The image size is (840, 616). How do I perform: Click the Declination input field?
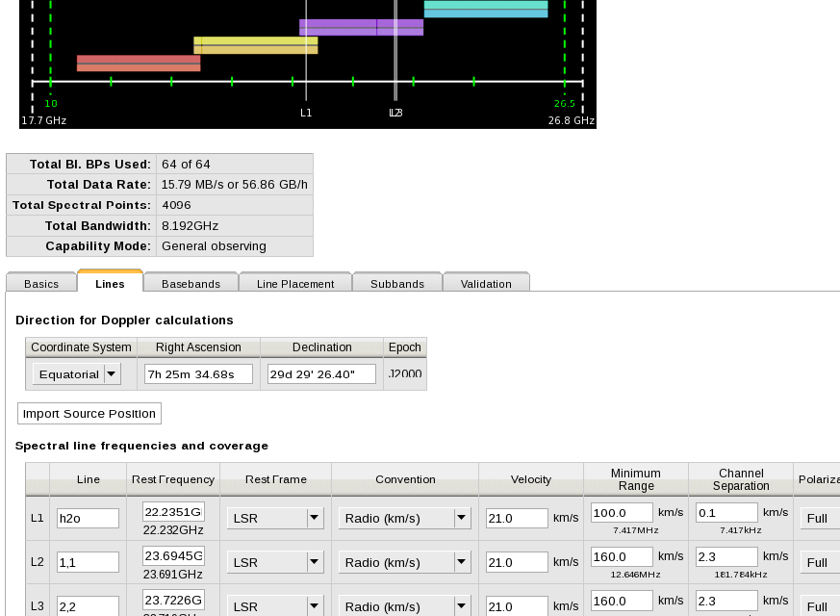pos(321,374)
